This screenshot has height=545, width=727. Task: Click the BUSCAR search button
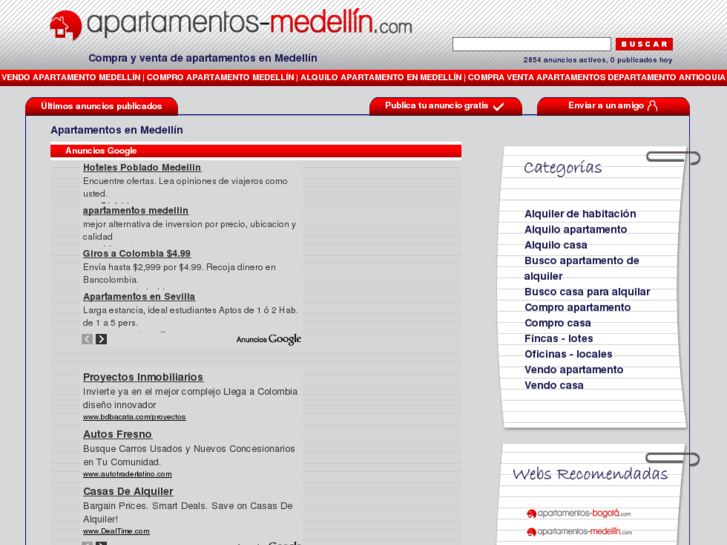point(644,44)
